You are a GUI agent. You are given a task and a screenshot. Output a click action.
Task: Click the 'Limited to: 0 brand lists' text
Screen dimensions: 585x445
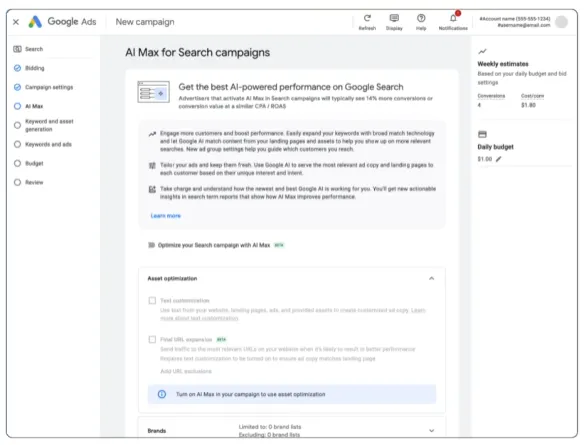pos(270,427)
